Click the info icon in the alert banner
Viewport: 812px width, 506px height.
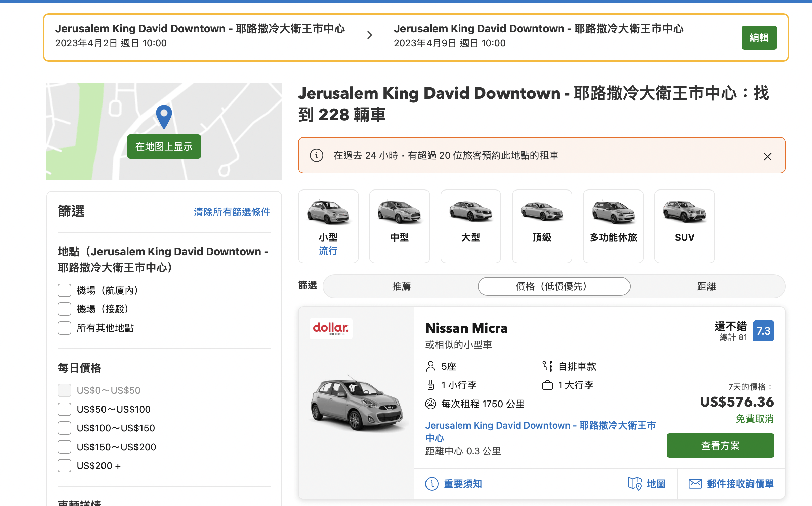tap(316, 155)
